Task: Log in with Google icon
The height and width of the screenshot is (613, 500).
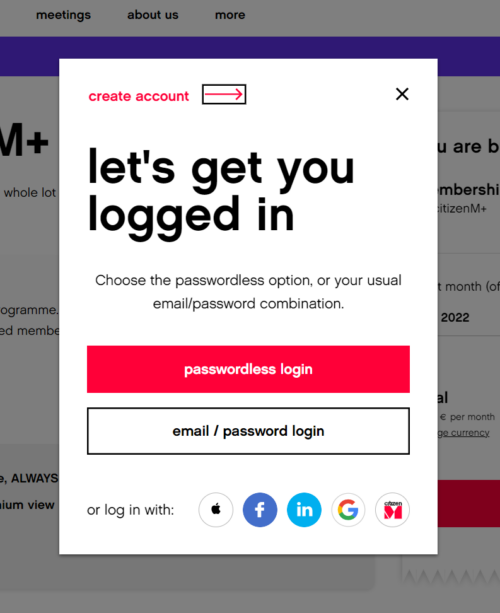Action: (x=348, y=510)
